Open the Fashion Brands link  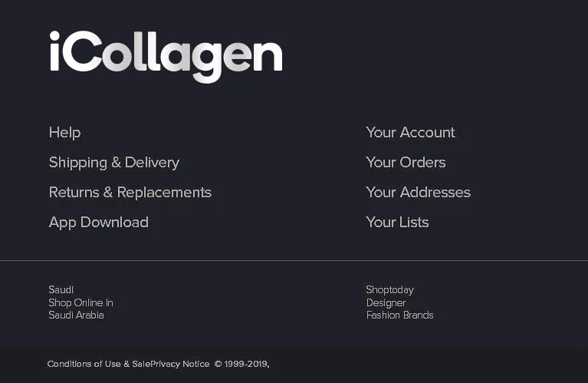click(399, 315)
